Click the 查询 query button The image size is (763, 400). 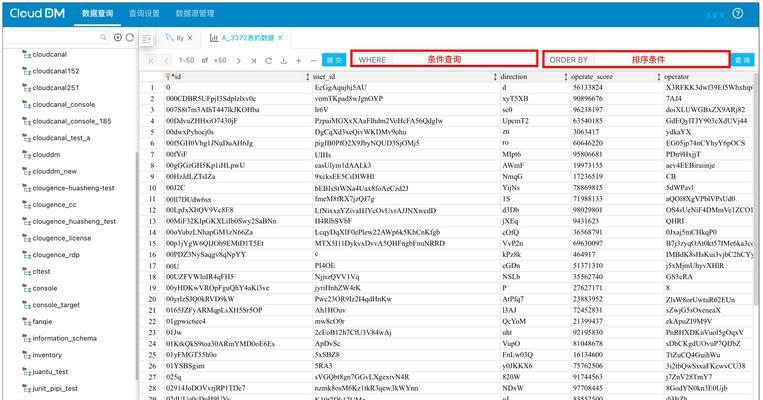(742, 60)
